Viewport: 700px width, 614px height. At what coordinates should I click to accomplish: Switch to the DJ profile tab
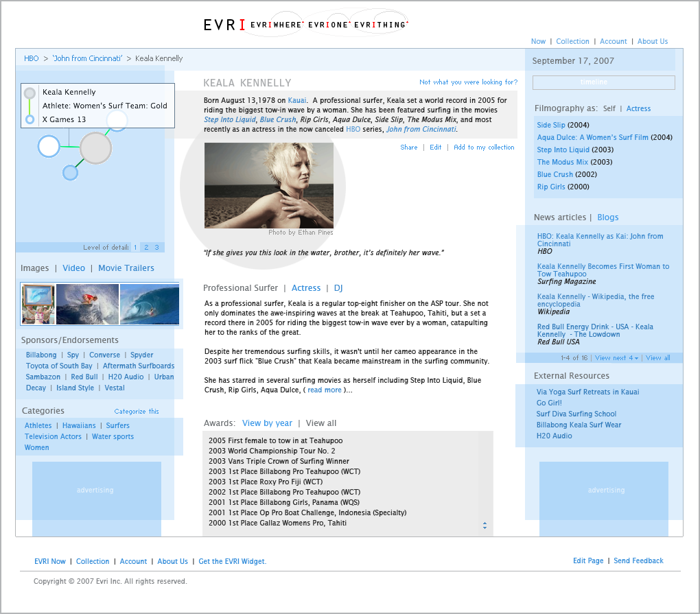point(338,288)
